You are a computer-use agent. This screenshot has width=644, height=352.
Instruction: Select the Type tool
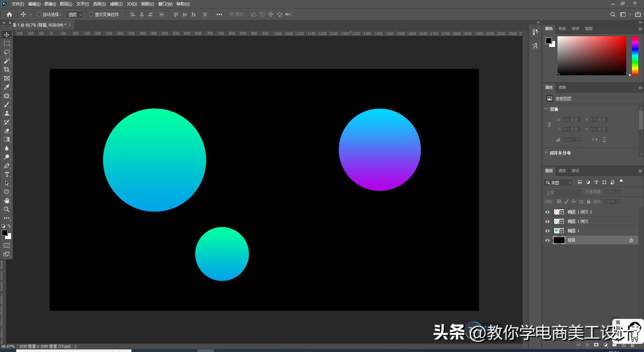6,174
